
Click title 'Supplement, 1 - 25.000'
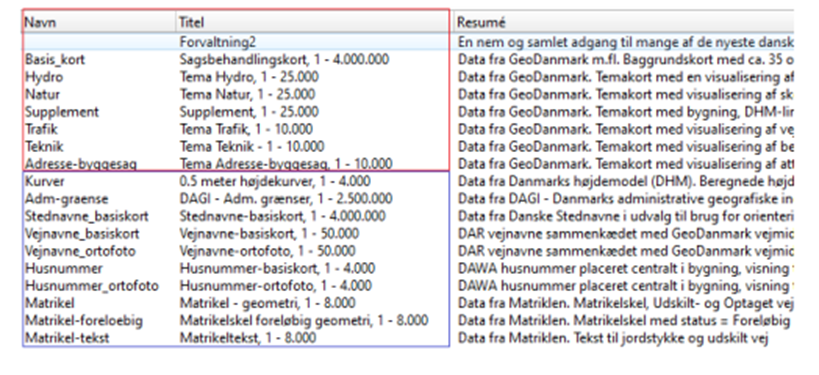point(249,112)
